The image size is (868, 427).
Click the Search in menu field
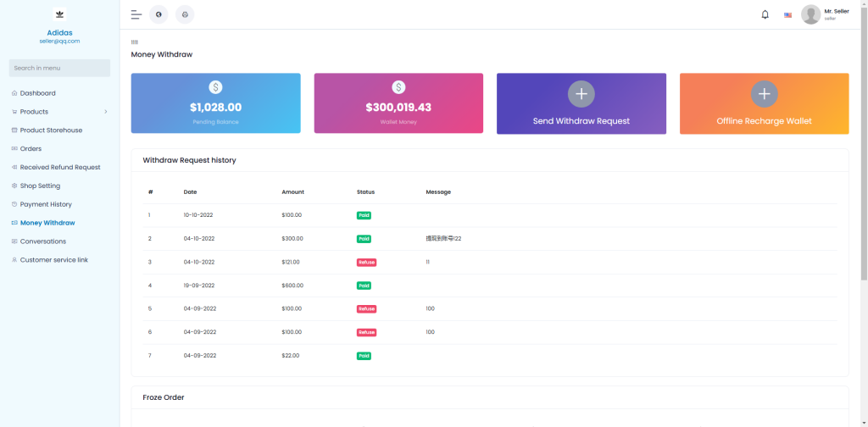point(59,68)
